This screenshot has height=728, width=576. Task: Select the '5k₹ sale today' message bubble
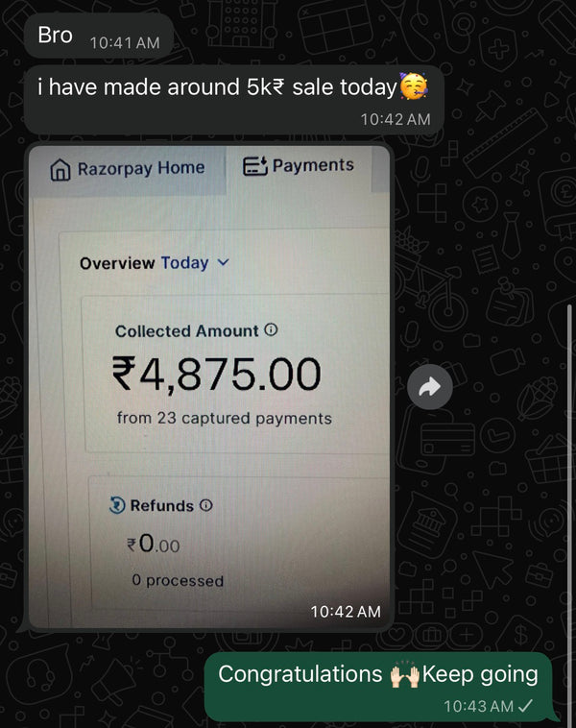[233, 99]
